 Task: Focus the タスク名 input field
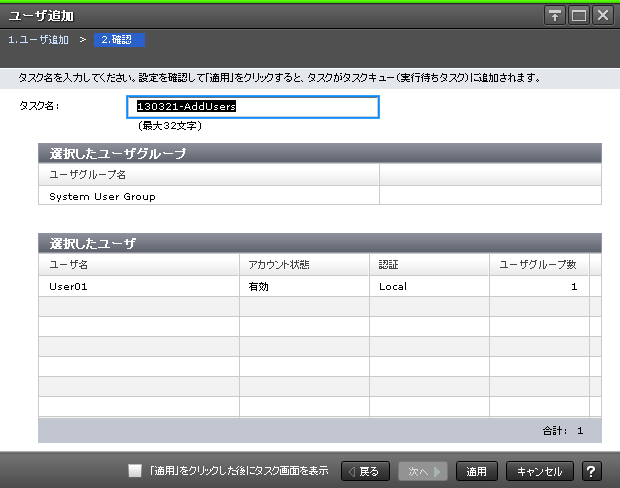[253, 107]
